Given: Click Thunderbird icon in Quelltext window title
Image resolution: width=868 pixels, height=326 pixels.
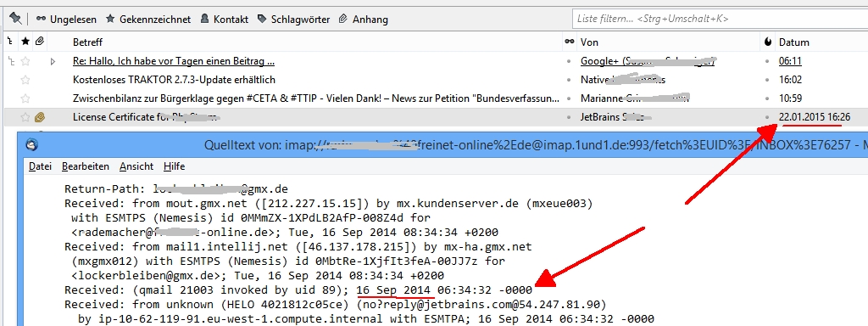Looking at the screenshot, I should tap(33, 144).
